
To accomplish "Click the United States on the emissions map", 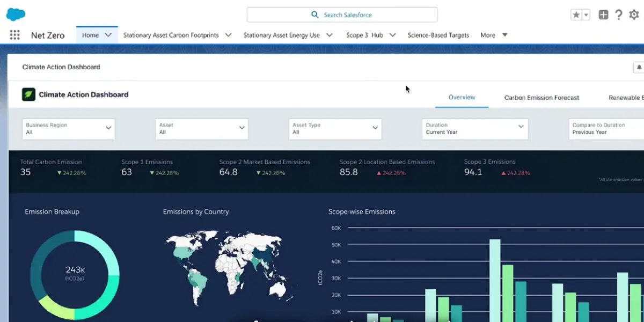I will (x=182, y=252).
